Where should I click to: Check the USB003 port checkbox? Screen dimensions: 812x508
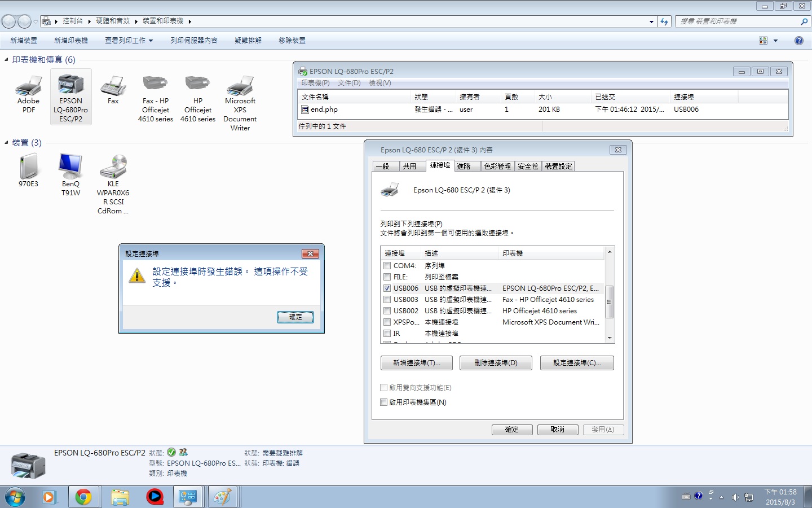387,299
